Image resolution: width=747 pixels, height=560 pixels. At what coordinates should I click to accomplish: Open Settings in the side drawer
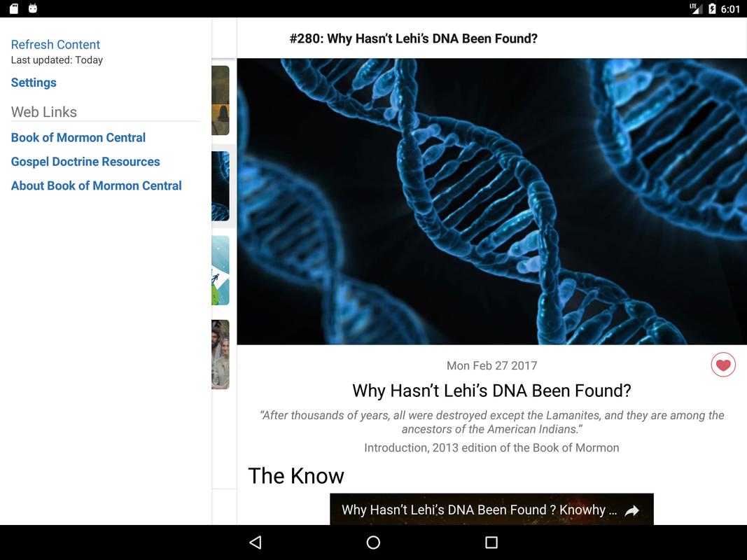point(34,83)
